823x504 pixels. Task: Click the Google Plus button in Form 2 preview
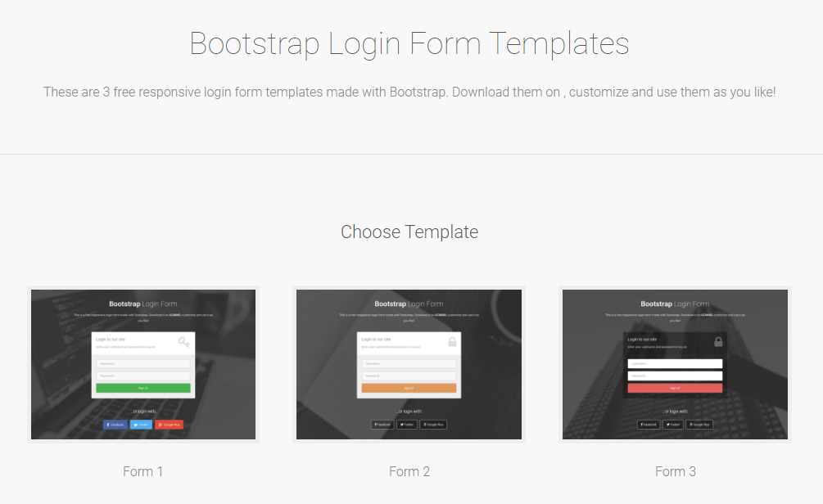(434, 425)
